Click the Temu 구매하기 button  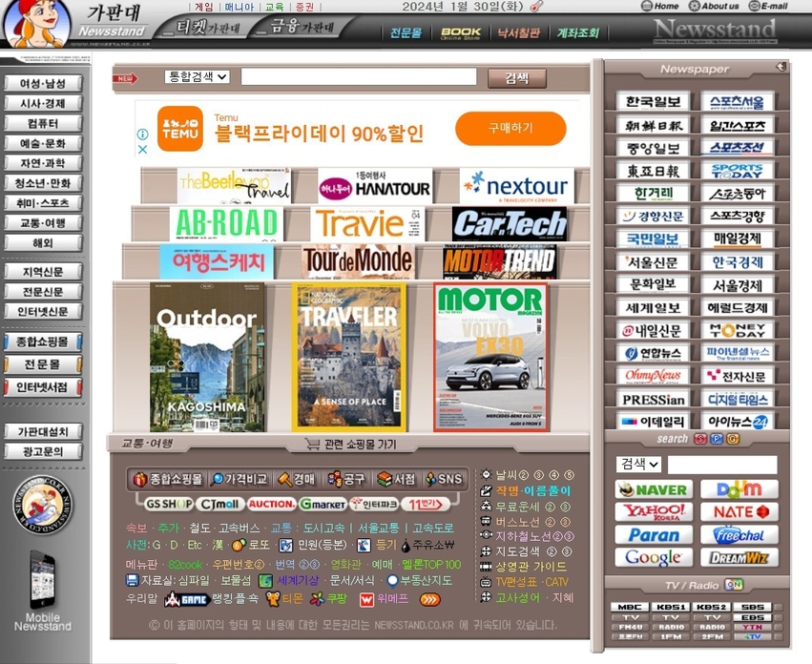point(510,128)
